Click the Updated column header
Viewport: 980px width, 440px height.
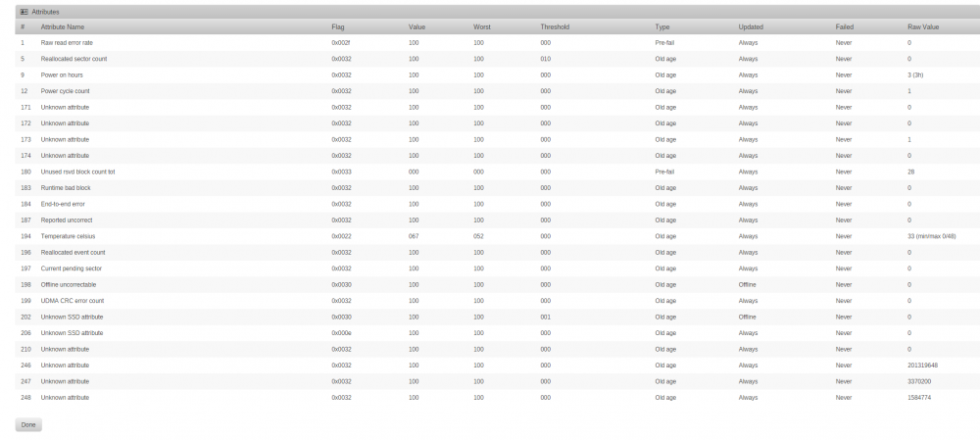pyautogui.click(x=750, y=26)
